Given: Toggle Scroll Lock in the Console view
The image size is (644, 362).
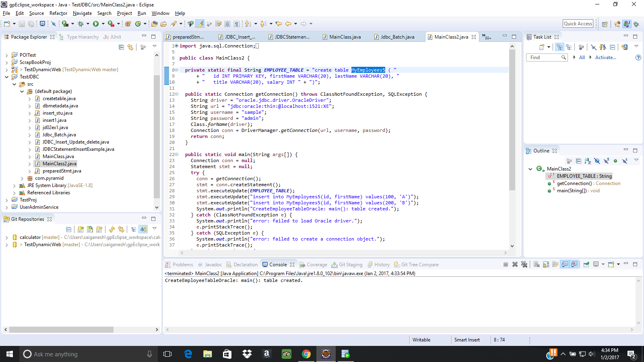Looking at the screenshot, I should 546,265.
